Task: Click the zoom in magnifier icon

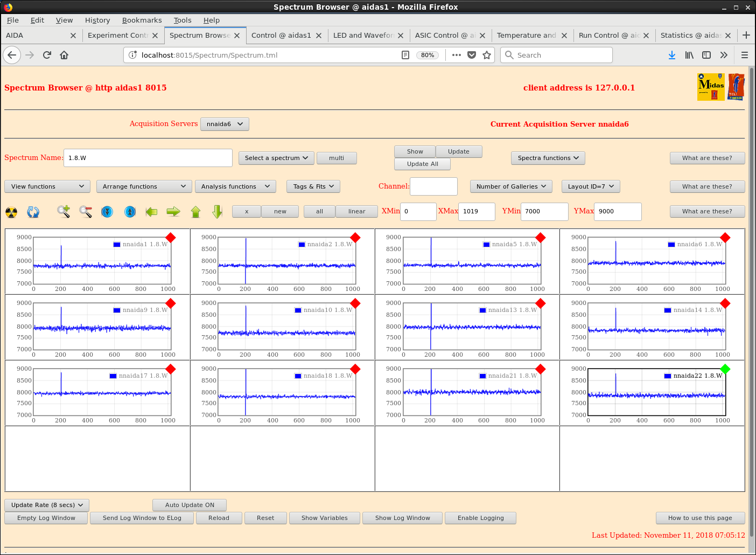Action: [x=64, y=212]
